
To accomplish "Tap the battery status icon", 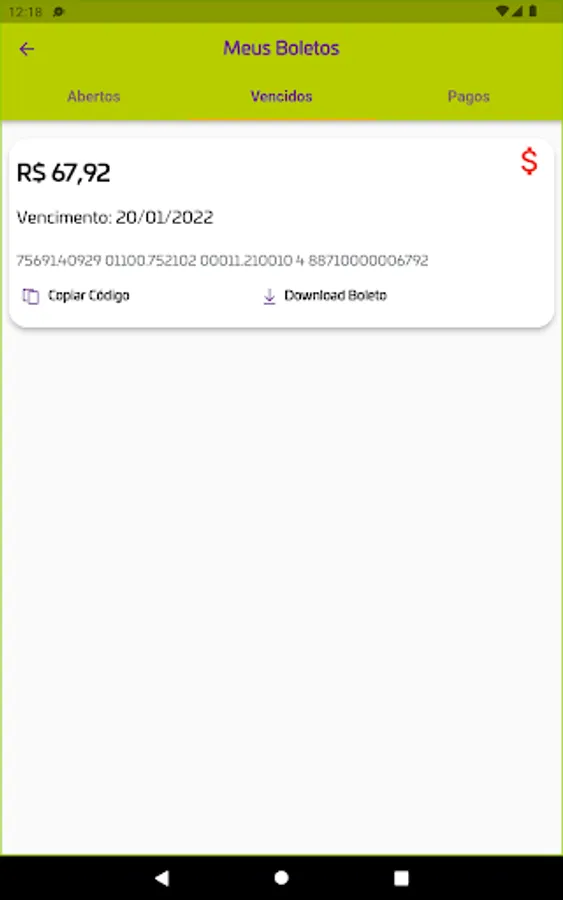I will click(x=533, y=11).
